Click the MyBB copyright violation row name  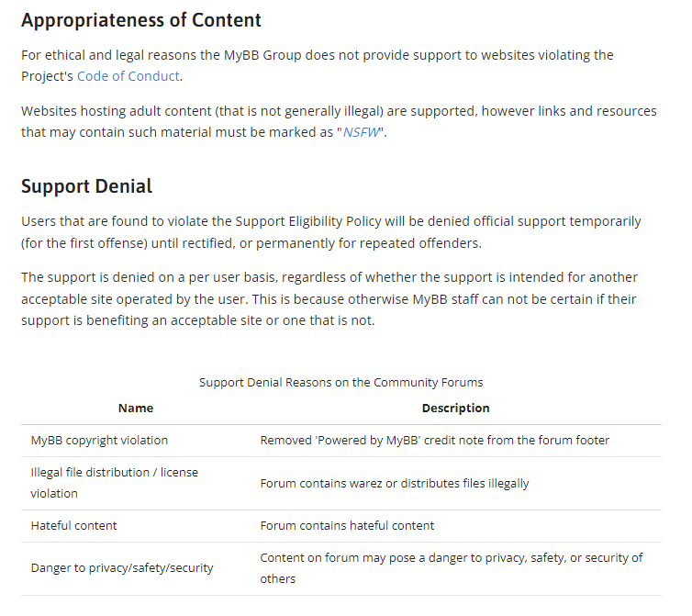click(x=99, y=441)
